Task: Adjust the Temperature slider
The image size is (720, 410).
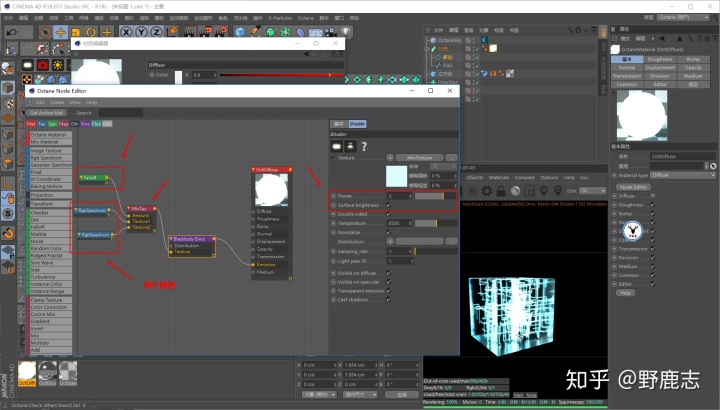Action: coord(436,223)
